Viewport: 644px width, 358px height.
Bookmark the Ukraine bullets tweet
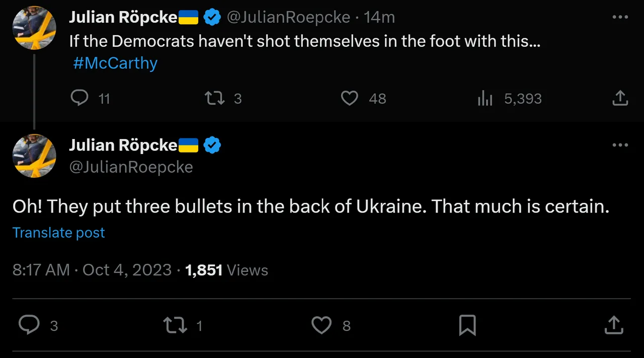click(x=467, y=325)
